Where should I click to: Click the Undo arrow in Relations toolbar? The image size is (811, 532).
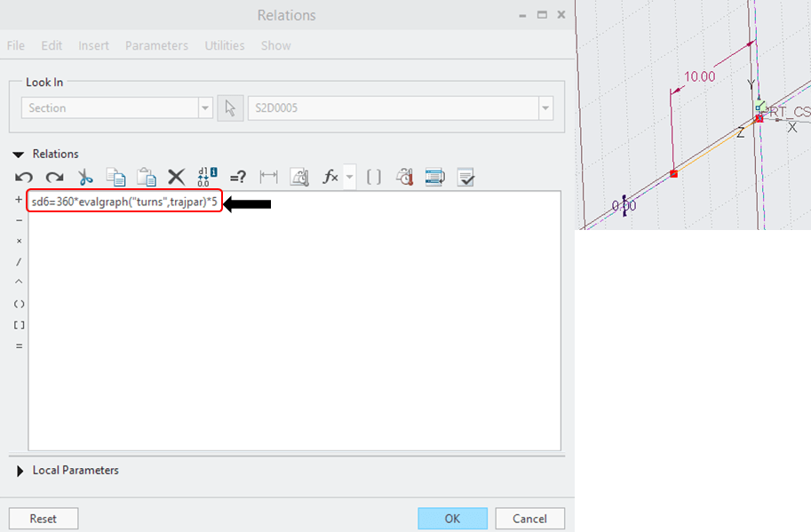(x=24, y=177)
